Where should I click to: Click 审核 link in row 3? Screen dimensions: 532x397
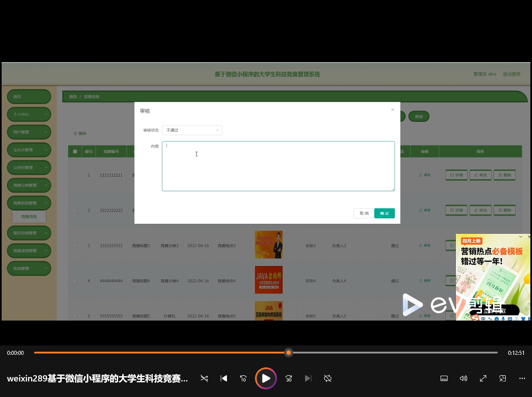[x=425, y=245]
